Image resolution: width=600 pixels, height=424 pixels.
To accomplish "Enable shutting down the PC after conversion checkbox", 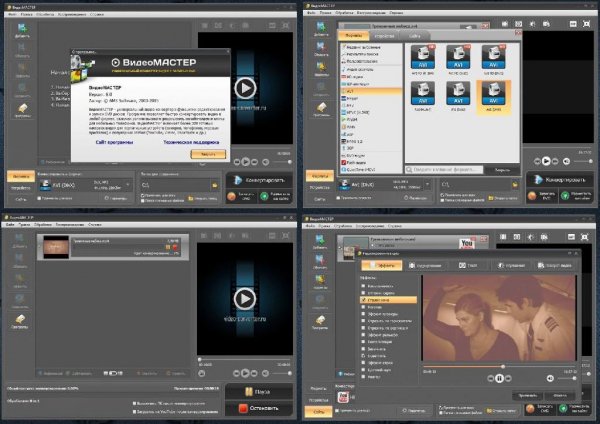I will pyautogui.click(x=134, y=403).
